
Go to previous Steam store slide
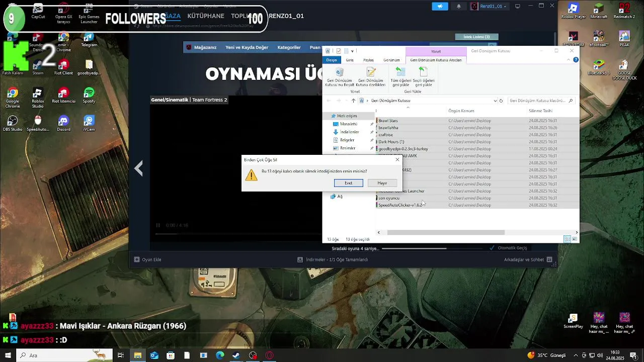(139, 168)
